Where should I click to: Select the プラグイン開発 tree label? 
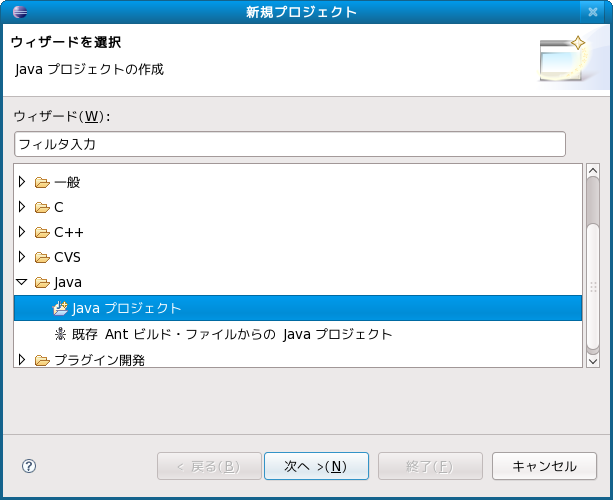99,360
